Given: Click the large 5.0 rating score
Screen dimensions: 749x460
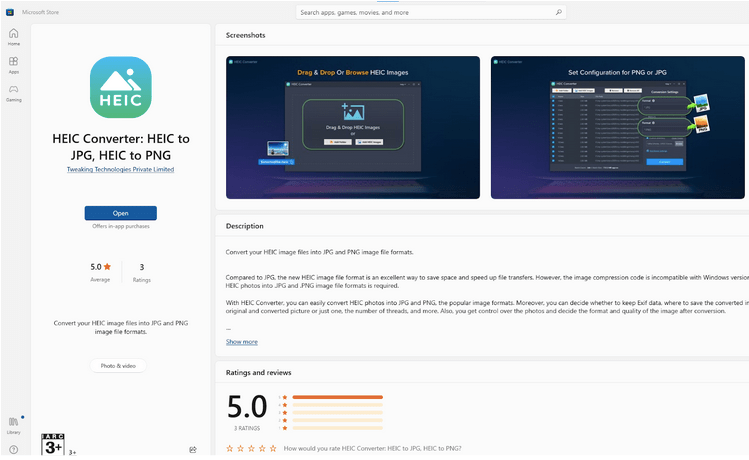Looking at the screenshot, I should pyautogui.click(x=247, y=407).
